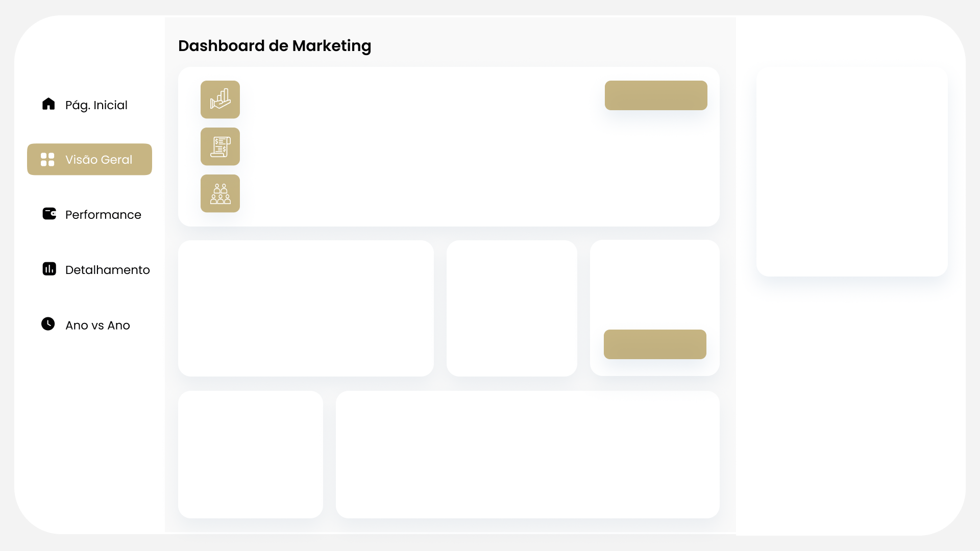Screen dimensions: 980x551
Task: Navigate to Pág. Inicial
Action: [96, 105]
